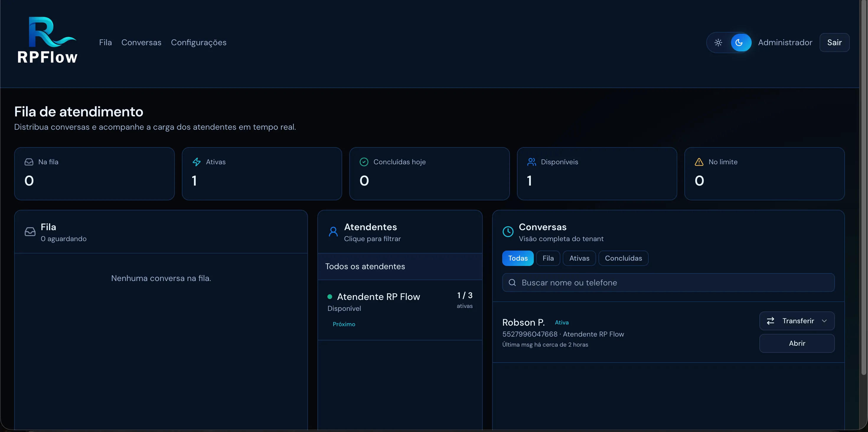Click the warning triangle in No limite card
The height and width of the screenshot is (432, 868).
(x=699, y=162)
